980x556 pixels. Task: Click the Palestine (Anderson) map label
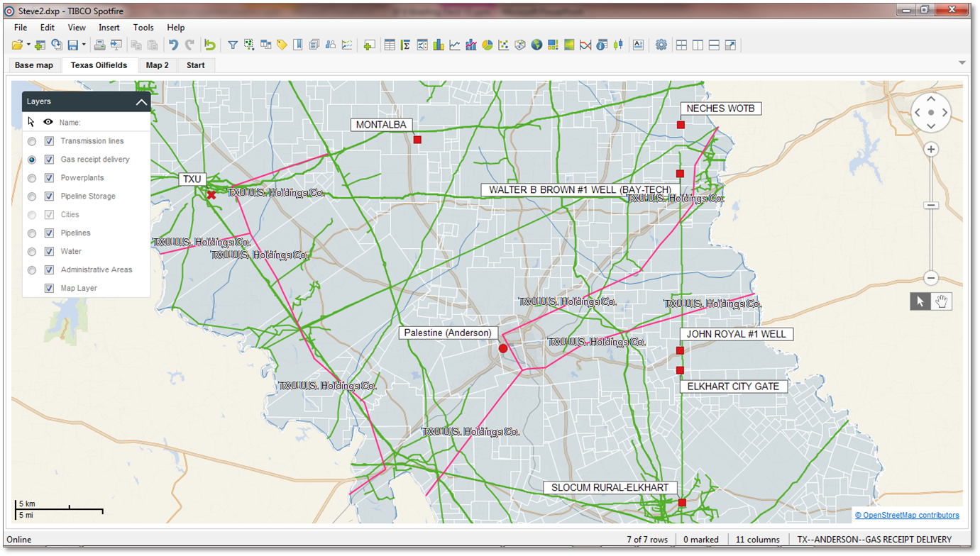point(448,333)
